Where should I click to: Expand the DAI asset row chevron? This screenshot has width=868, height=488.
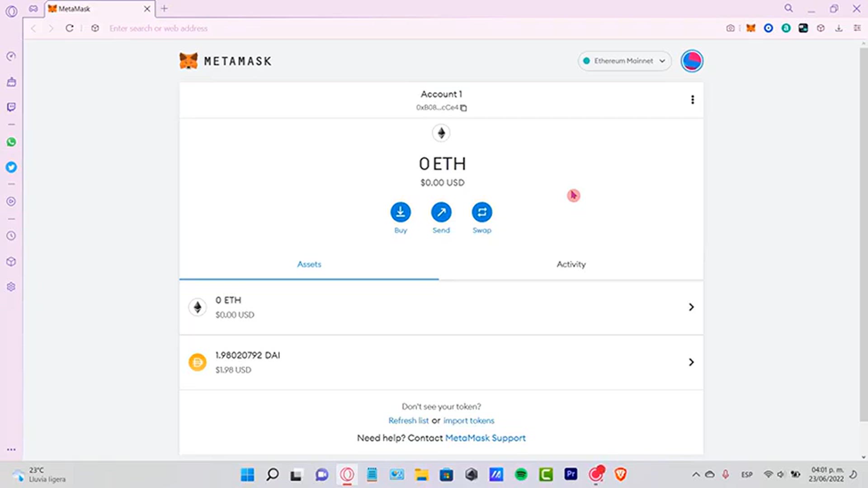691,362
